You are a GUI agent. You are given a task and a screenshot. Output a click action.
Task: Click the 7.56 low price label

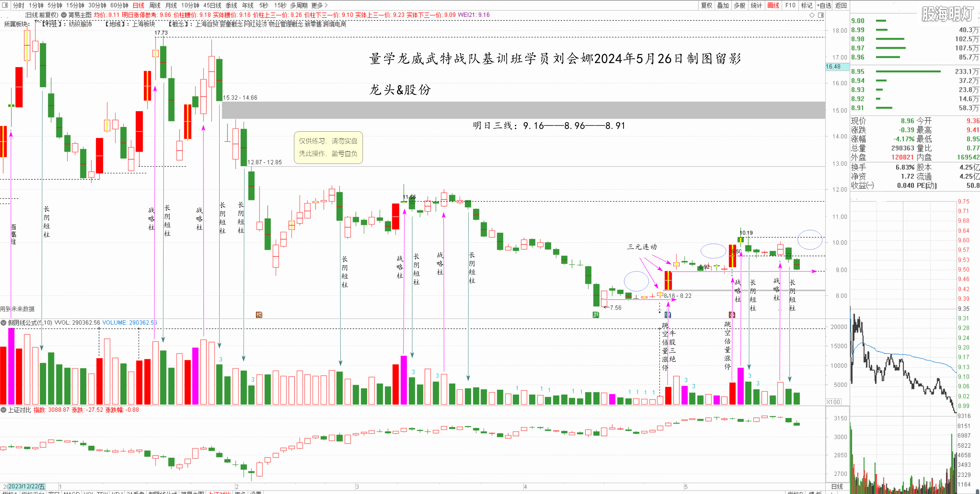[x=616, y=308]
